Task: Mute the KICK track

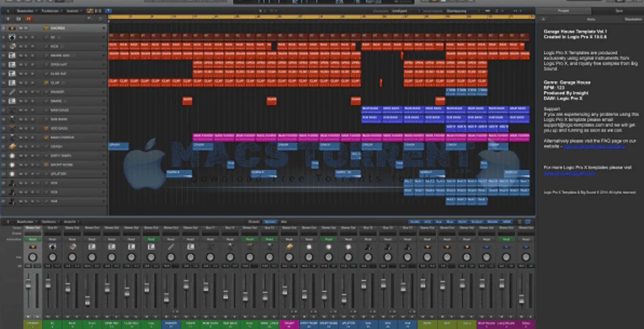Action: pyautogui.click(x=21, y=46)
